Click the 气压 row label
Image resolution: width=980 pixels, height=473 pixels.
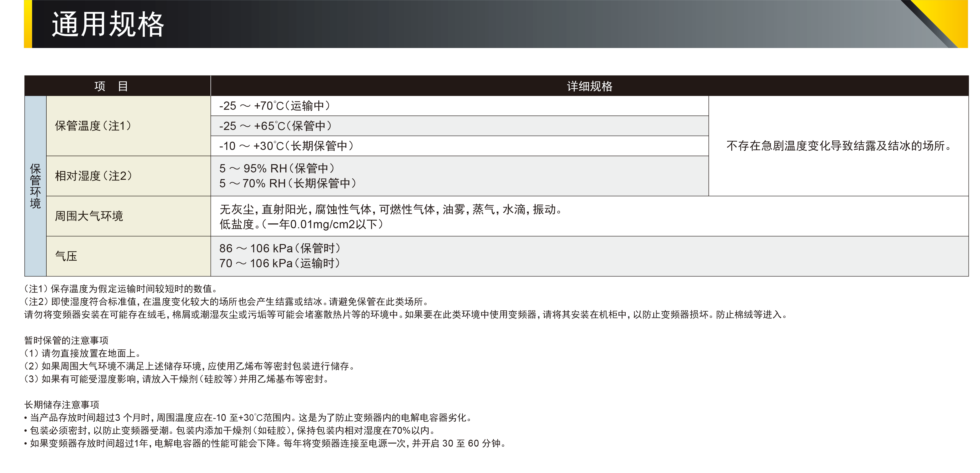pos(66,256)
